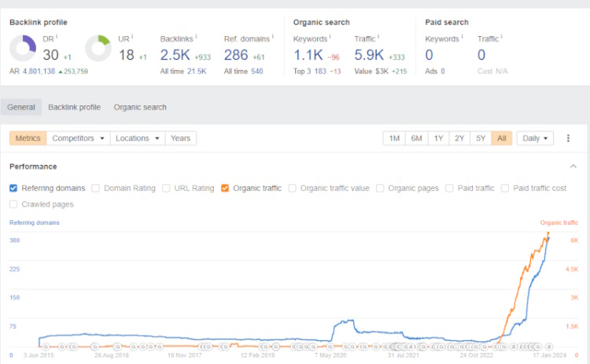Open the Organic search tab

coord(140,107)
